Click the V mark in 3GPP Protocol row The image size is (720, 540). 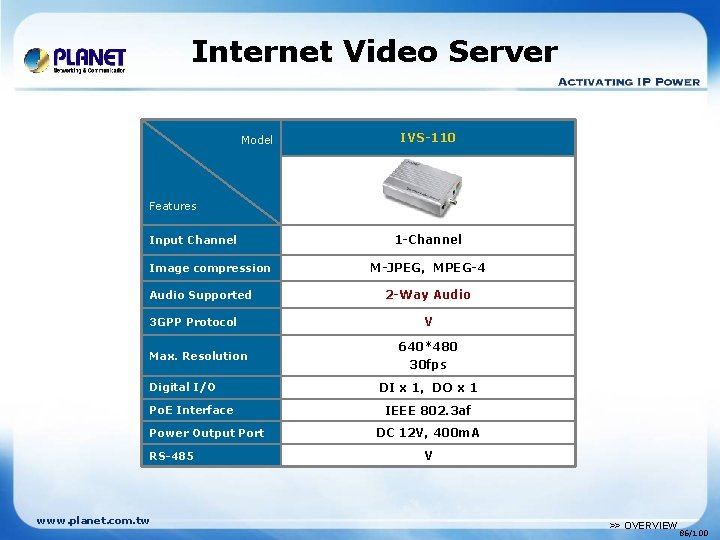tap(428, 321)
